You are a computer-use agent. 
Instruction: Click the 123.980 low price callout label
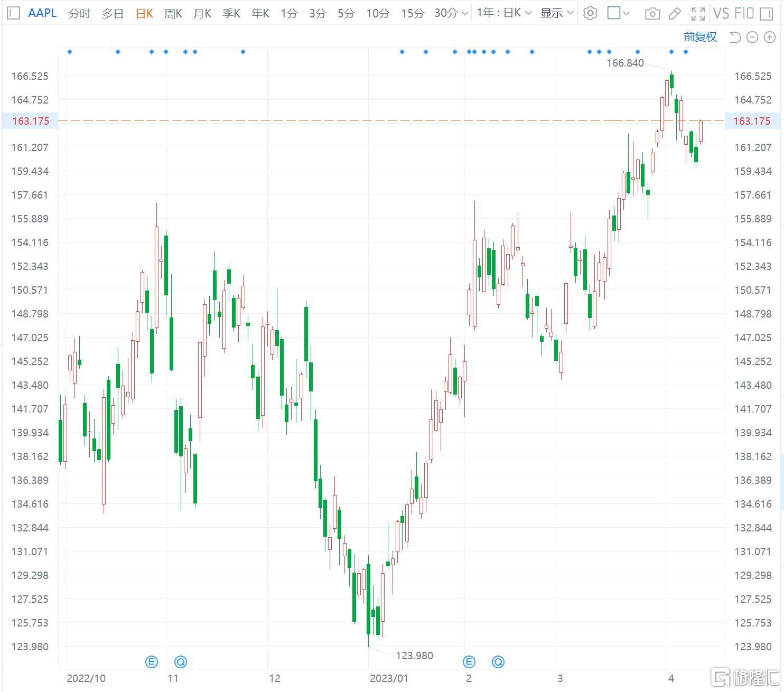[414, 656]
